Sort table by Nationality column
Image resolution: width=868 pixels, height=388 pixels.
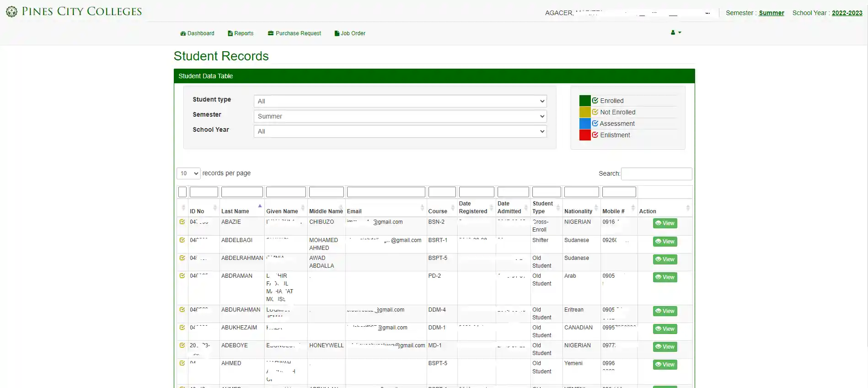coord(581,208)
